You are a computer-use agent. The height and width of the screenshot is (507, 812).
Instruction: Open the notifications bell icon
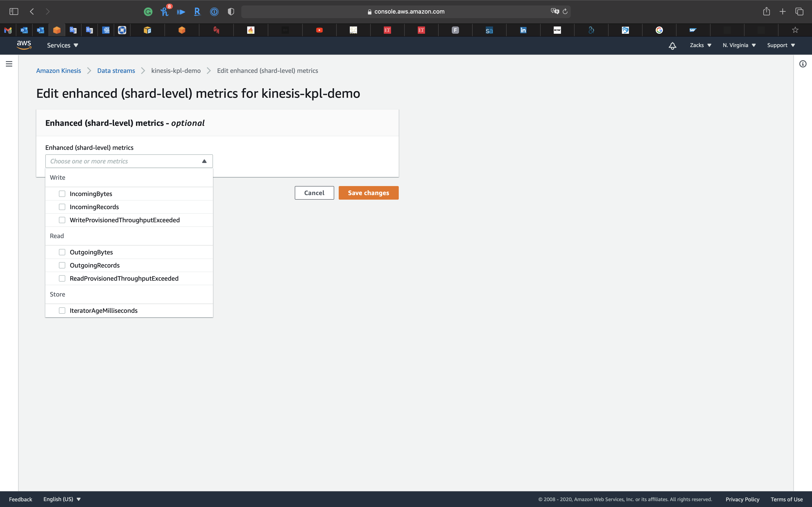coord(672,45)
